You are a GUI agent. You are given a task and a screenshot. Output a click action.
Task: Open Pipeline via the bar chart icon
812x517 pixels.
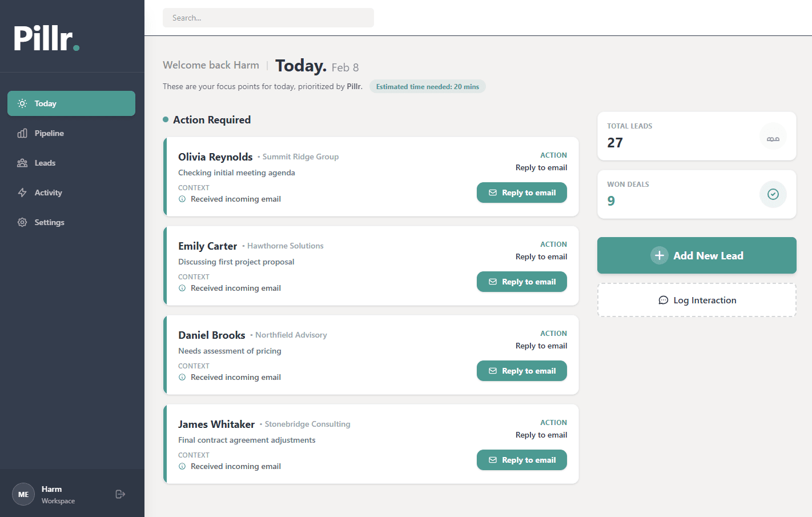tap(22, 133)
